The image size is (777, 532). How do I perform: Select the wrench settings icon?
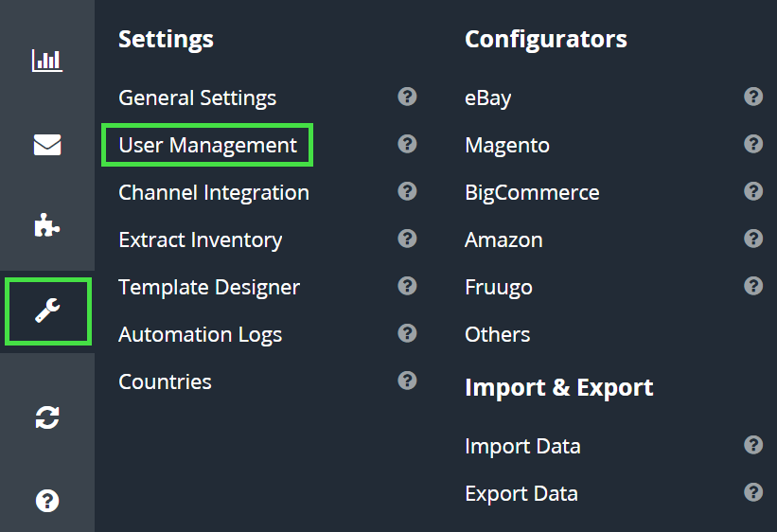[46, 310]
